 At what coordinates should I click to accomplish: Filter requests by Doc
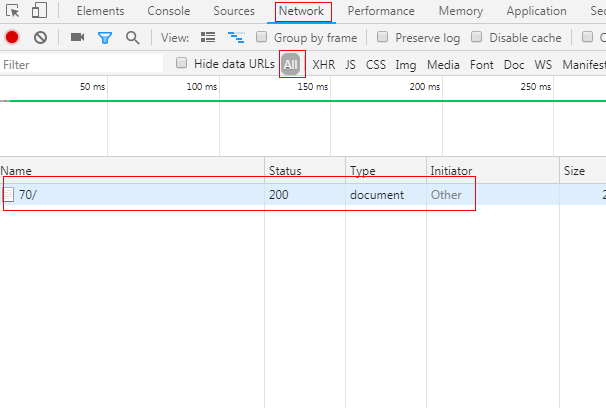[x=514, y=65]
